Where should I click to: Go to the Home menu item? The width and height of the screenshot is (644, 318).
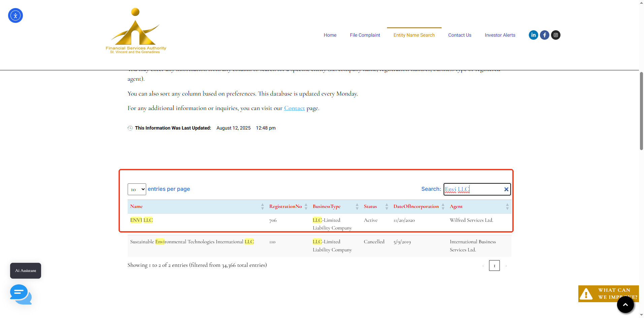[330, 35]
